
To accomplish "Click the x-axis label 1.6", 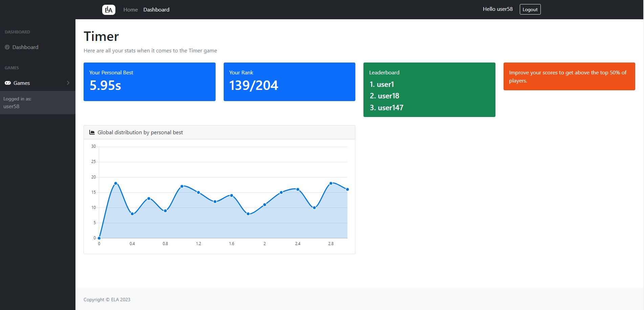I will (231, 243).
